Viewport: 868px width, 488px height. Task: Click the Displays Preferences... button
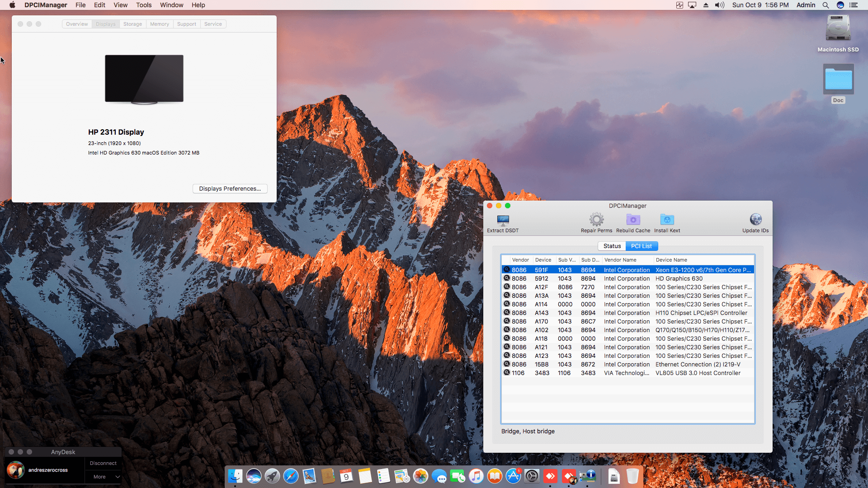(x=230, y=188)
